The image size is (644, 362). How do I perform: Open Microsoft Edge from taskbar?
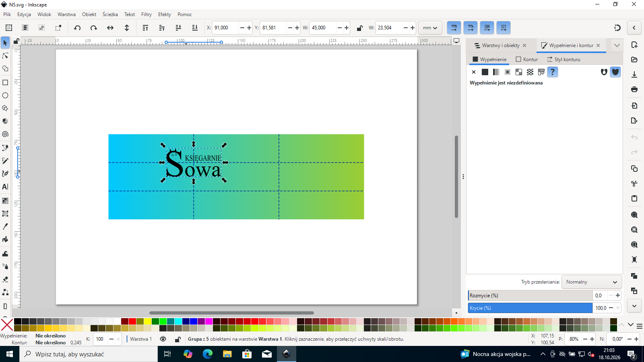[x=207, y=354]
